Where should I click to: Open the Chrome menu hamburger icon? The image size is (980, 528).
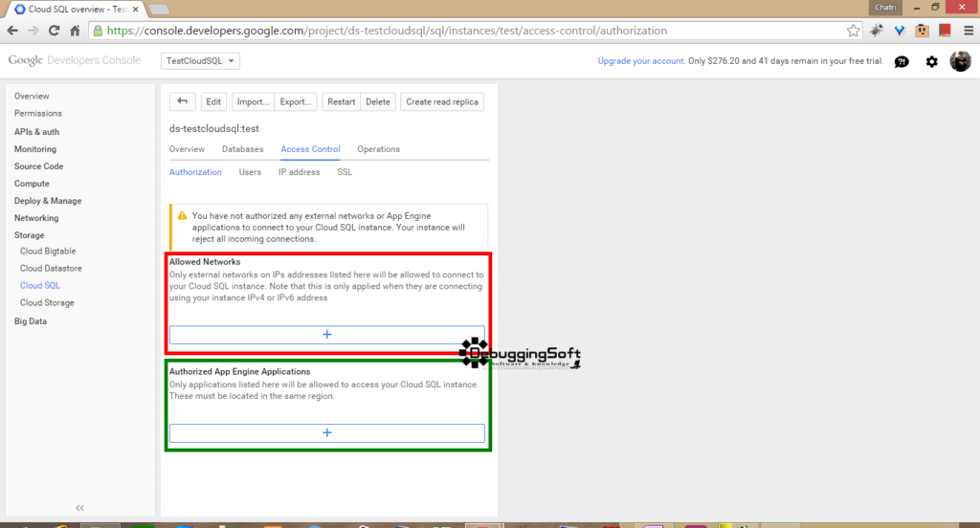[969, 31]
